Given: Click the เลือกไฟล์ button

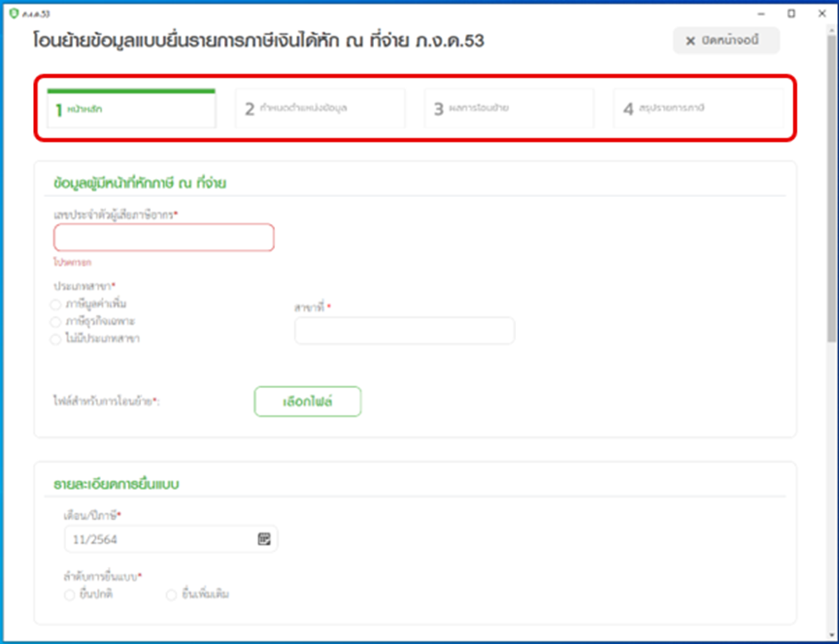Looking at the screenshot, I should click(308, 402).
